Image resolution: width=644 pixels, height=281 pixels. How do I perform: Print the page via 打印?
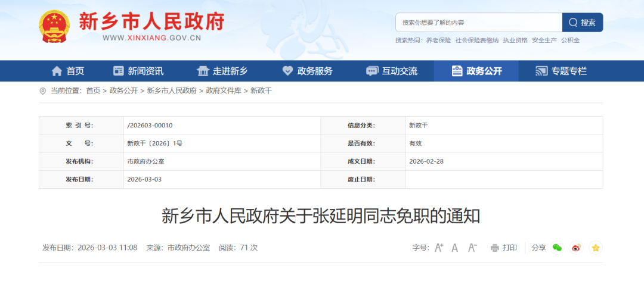pyautogui.click(x=504, y=248)
